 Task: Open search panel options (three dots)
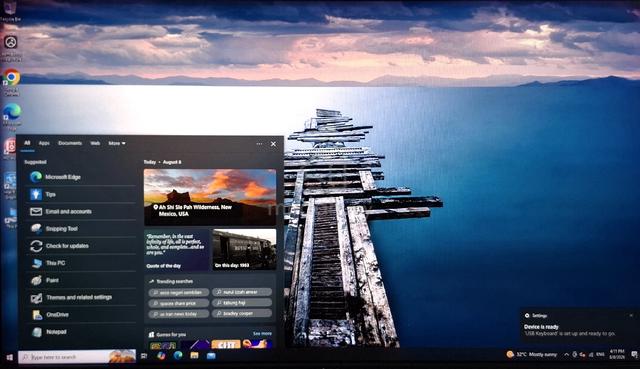[x=259, y=144]
